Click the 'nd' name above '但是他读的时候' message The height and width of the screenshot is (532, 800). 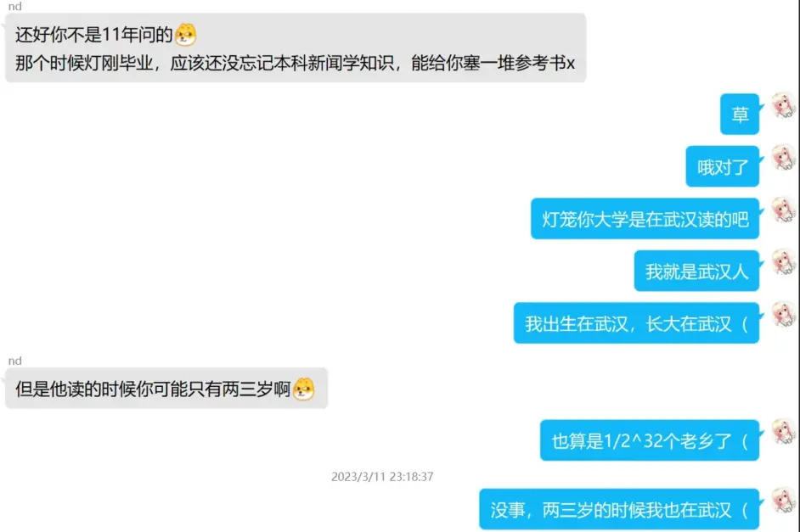pos(14,361)
